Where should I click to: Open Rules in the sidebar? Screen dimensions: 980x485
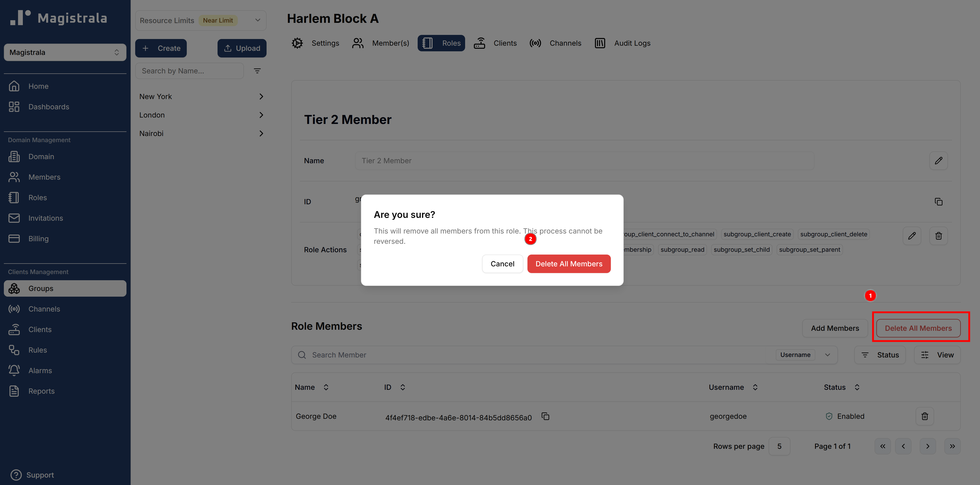(x=37, y=350)
